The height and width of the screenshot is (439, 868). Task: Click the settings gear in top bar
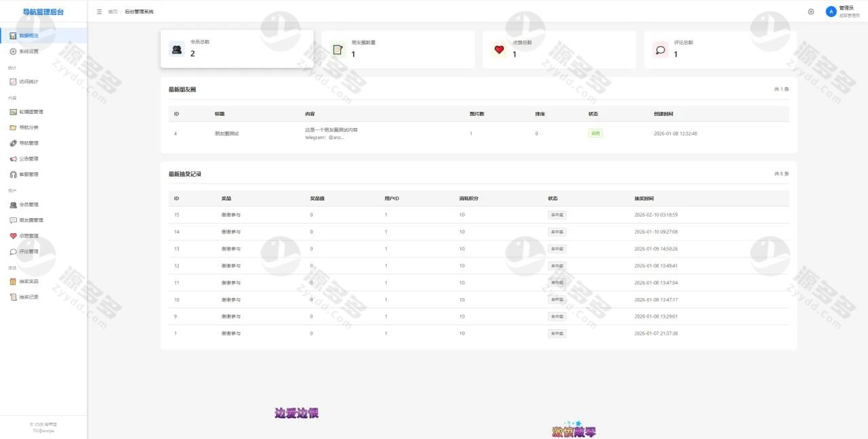pyautogui.click(x=810, y=12)
